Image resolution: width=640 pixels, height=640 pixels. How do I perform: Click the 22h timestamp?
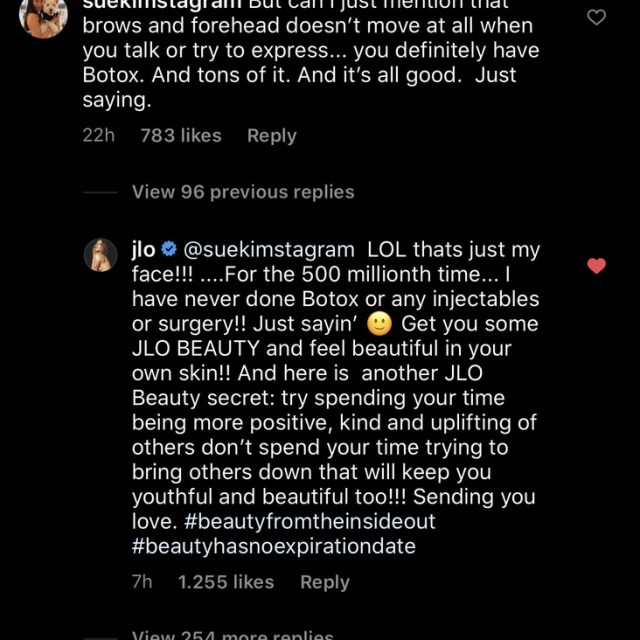coord(99,135)
